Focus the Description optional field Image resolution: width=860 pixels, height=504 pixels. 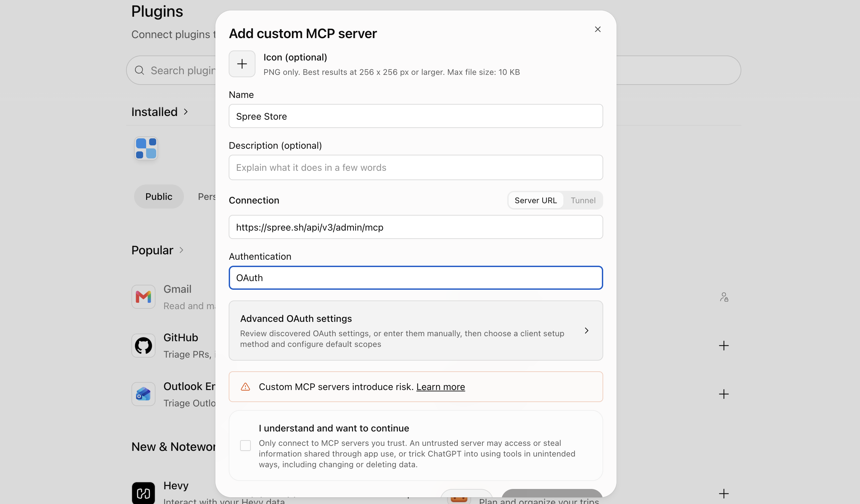pos(416,167)
